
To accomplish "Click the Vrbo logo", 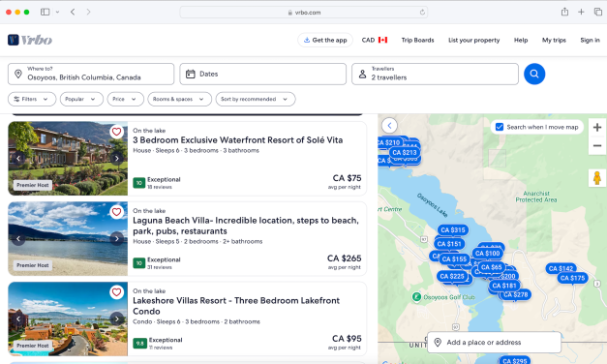I will pos(30,40).
